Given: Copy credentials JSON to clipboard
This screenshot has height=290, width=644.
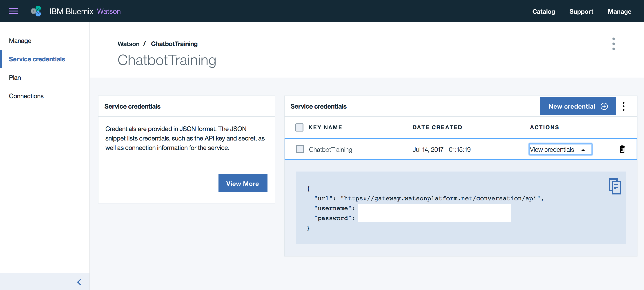Looking at the screenshot, I should point(615,186).
